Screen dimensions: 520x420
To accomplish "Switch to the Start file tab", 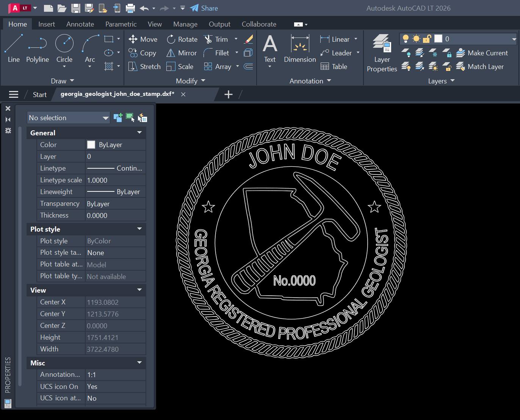I will [x=40, y=95].
